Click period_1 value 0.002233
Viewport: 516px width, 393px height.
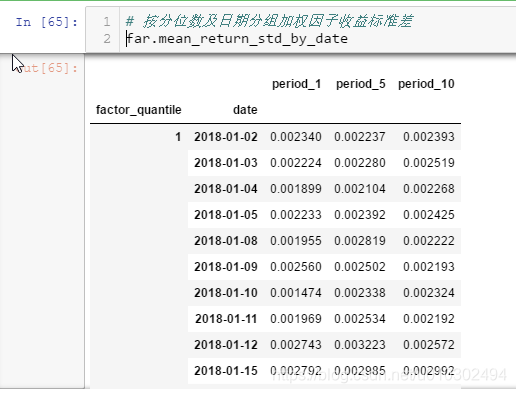pyautogui.click(x=296, y=215)
